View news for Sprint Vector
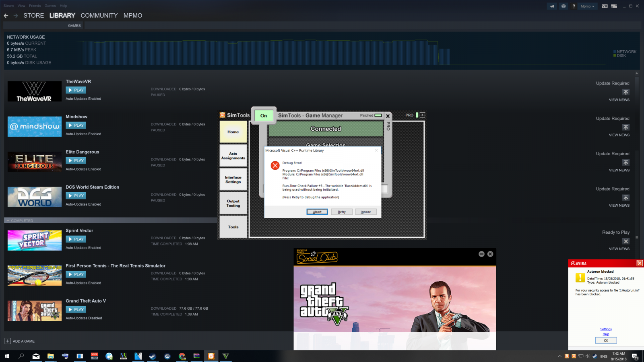This screenshot has height=362, width=644. click(x=619, y=249)
